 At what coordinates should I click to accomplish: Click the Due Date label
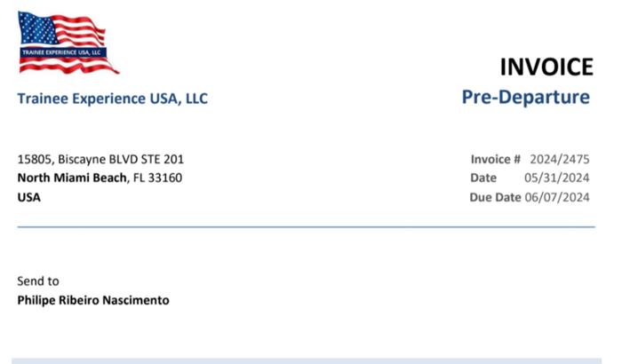(x=495, y=197)
